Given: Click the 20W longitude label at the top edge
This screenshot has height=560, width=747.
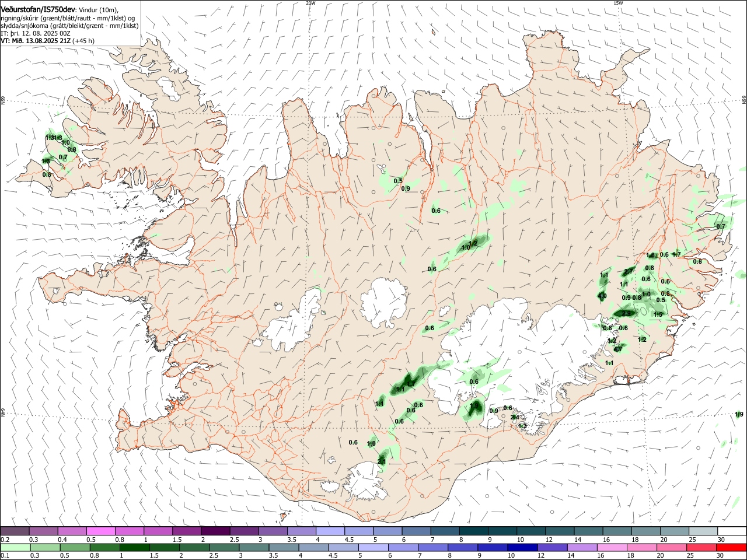Looking at the screenshot, I should (x=310, y=3).
